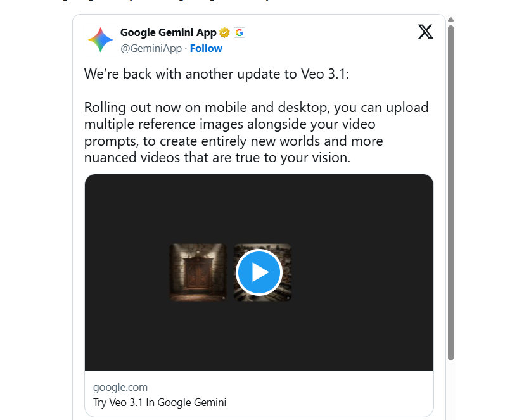Image resolution: width=505 pixels, height=420 pixels.
Task: Click the @GeminiApp handle
Action: [151, 48]
